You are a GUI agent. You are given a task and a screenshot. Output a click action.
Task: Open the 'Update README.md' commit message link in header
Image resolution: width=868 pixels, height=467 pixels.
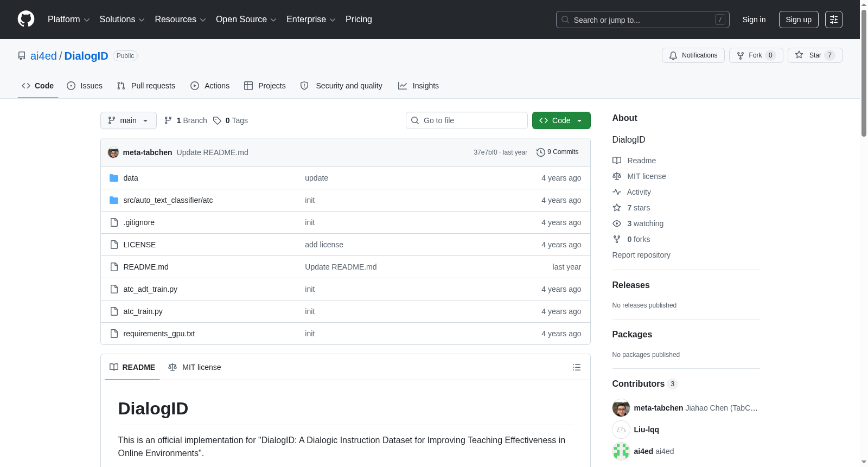(x=213, y=152)
